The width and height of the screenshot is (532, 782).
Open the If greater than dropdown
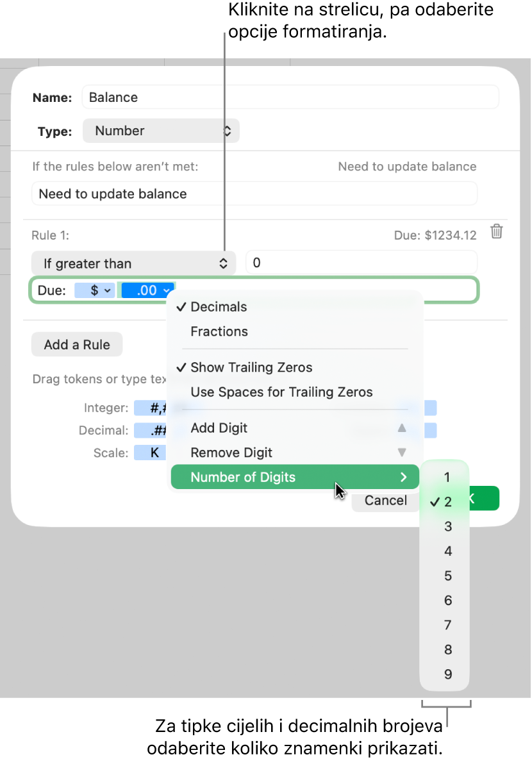tap(133, 263)
